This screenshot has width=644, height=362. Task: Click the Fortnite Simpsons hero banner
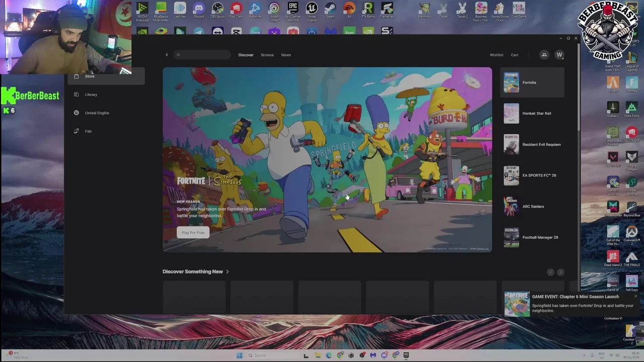point(327,160)
